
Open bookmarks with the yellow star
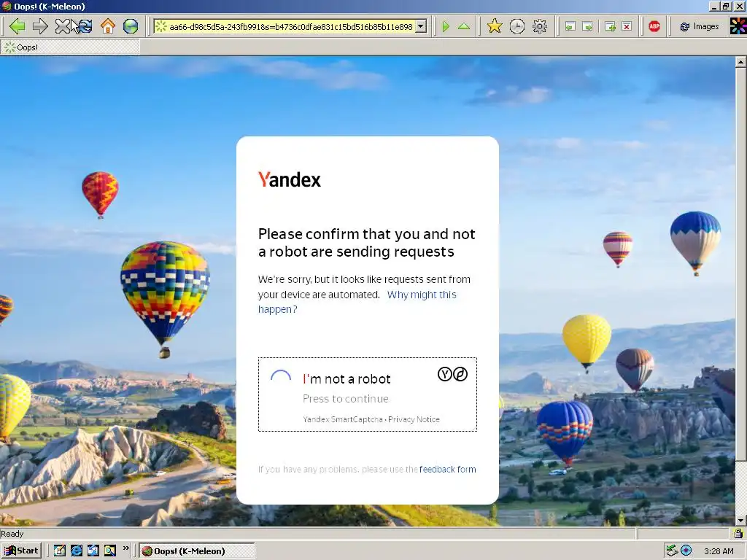click(x=495, y=26)
